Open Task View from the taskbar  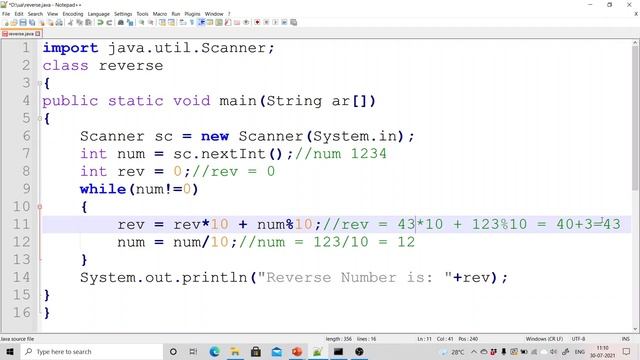coord(193,351)
